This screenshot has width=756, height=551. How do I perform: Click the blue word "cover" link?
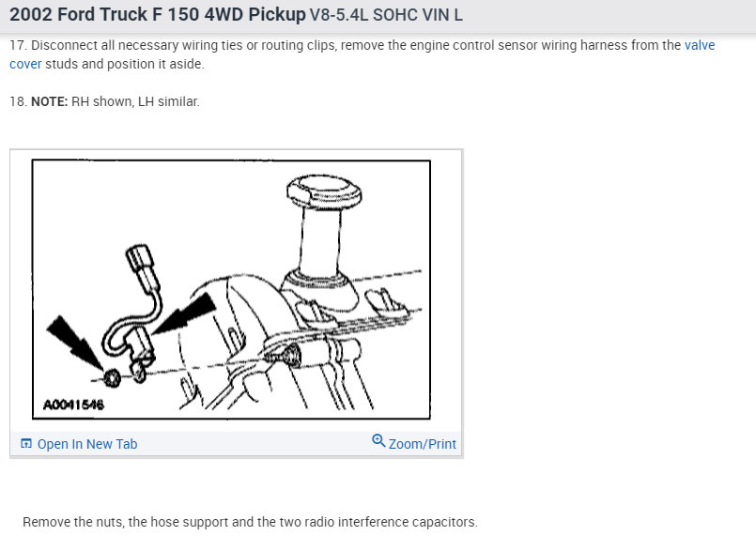[x=25, y=64]
